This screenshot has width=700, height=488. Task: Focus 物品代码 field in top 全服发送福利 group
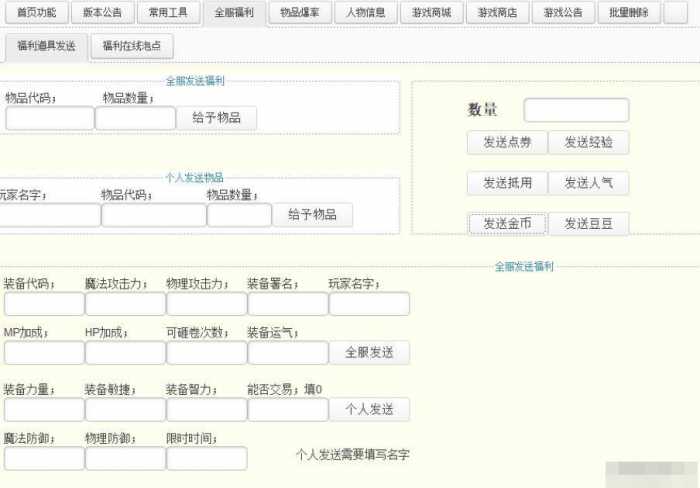50,118
